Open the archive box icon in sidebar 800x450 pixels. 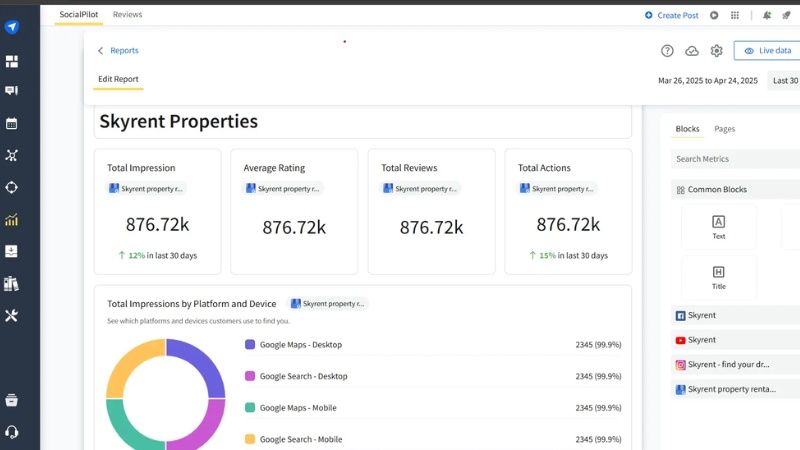[11, 400]
